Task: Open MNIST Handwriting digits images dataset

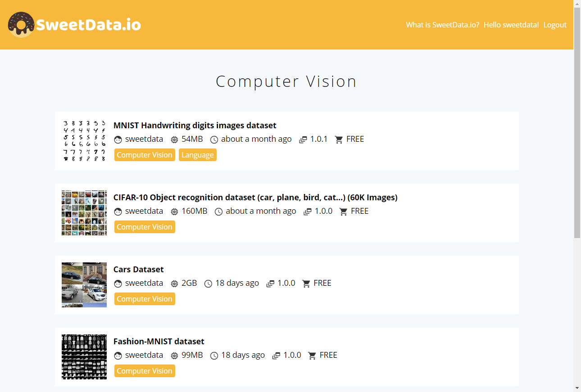Action: pyautogui.click(x=195, y=126)
